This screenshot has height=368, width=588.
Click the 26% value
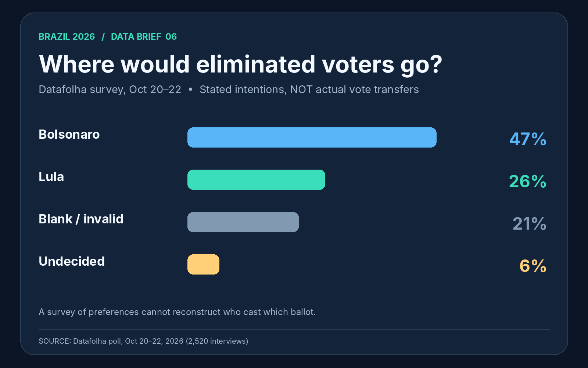528,181
